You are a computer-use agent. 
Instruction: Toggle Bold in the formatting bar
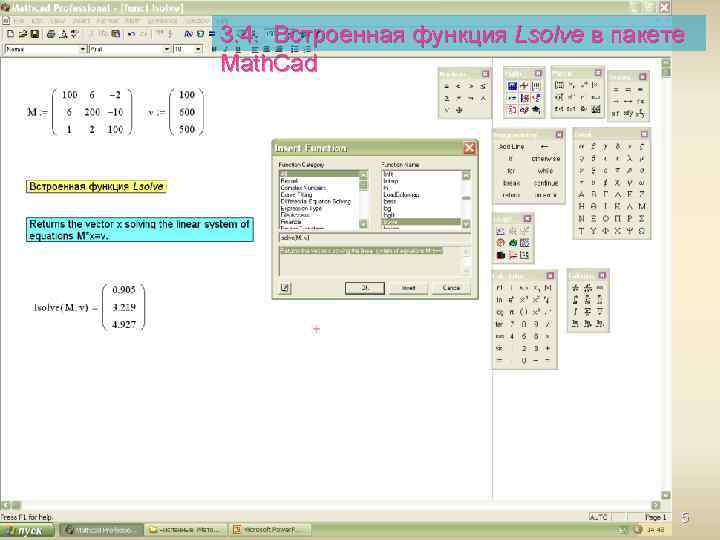click(x=214, y=49)
